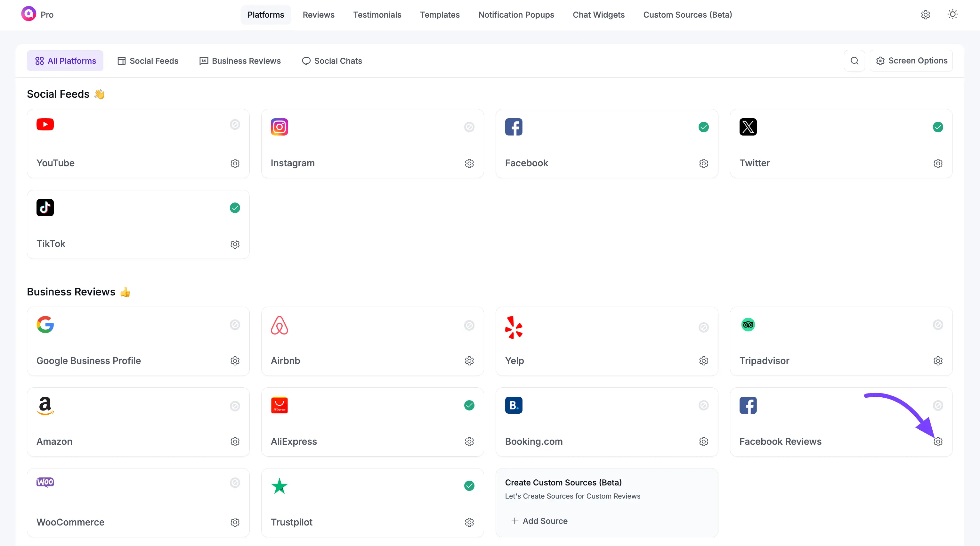The image size is (980, 546).
Task: Open Facebook Reviews settings gear
Action: [x=938, y=442]
